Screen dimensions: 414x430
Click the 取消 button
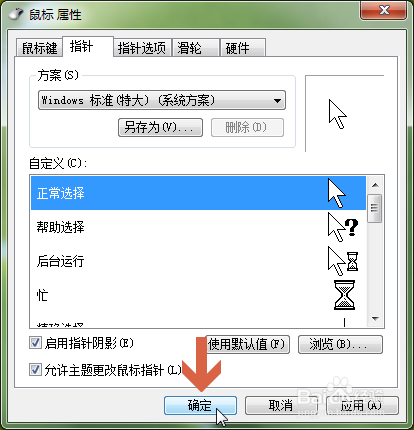click(x=281, y=405)
